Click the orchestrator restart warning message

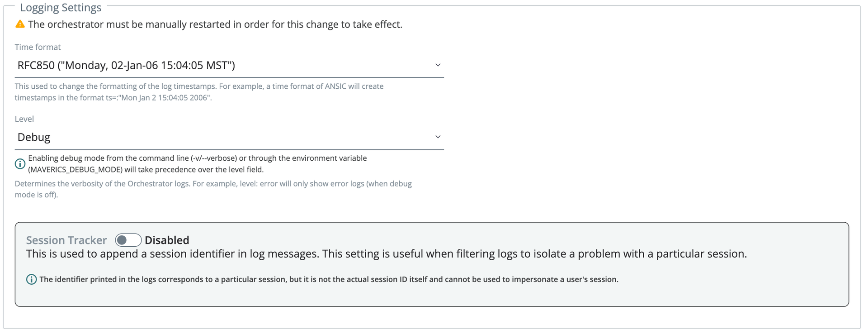215,24
